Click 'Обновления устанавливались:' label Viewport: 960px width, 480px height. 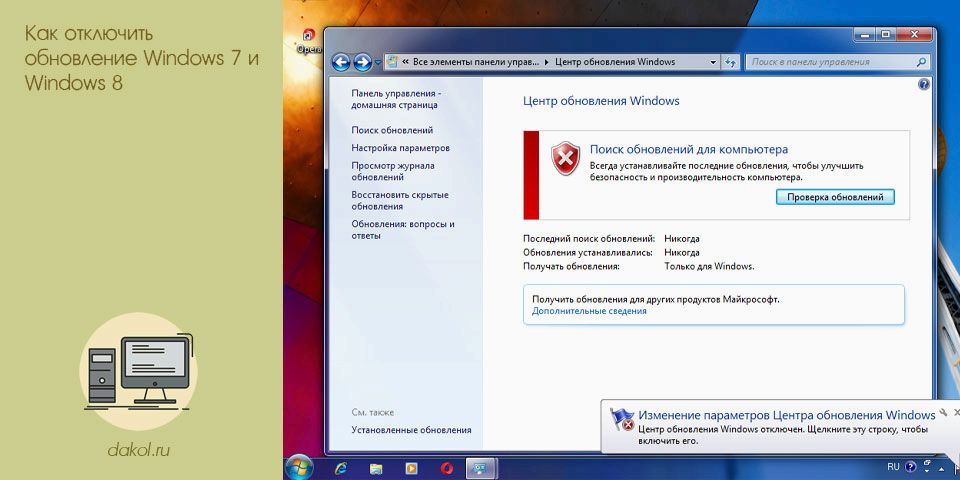588,252
